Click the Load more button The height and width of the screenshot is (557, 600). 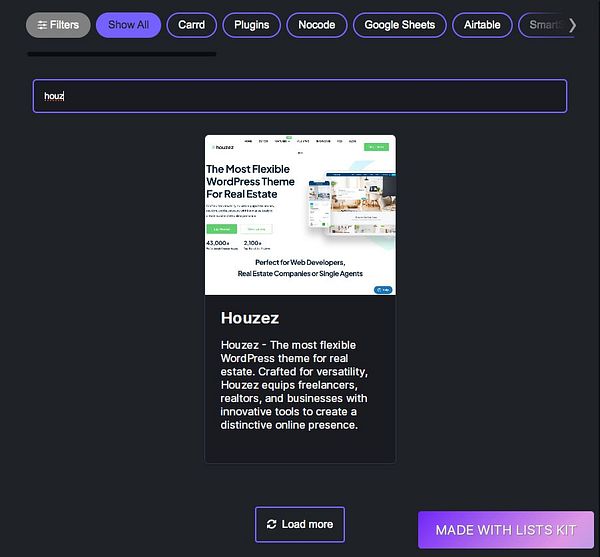(300, 524)
